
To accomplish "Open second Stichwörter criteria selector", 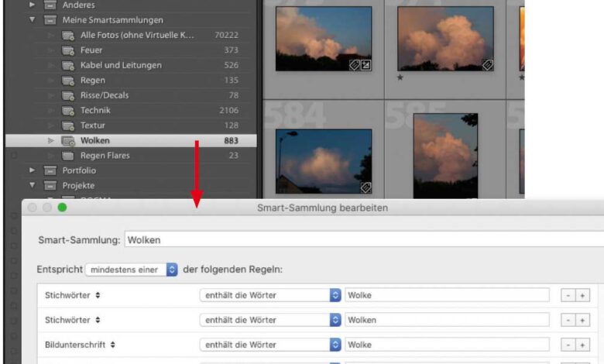I will (73, 320).
